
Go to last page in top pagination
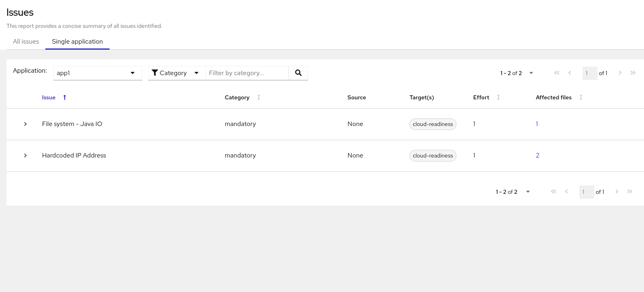click(x=633, y=73)
